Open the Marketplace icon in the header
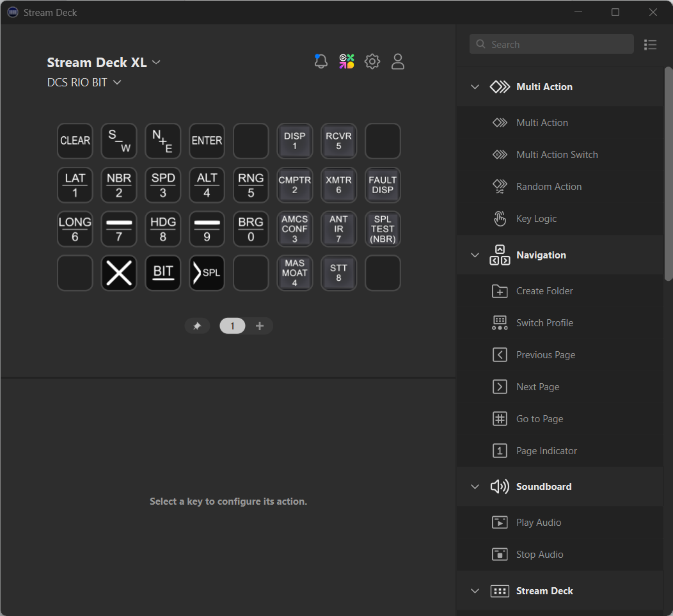 pos(346,61)
